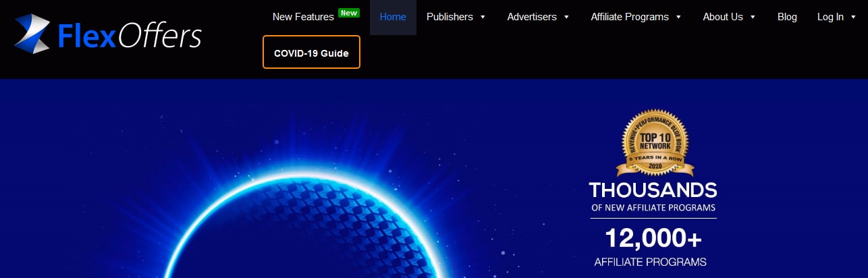Select the Advertisers menu item

coord(533,17)
